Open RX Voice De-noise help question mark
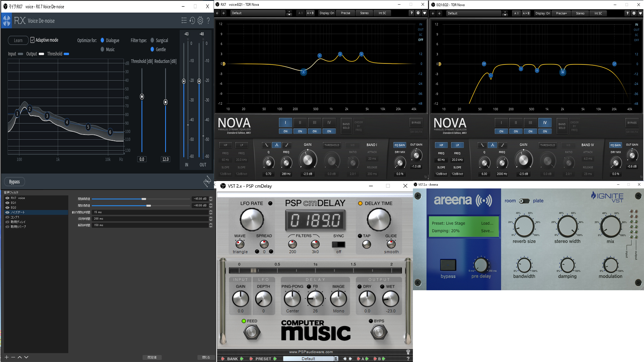Viewport: 644px width, 362px height. pos(208,21)
